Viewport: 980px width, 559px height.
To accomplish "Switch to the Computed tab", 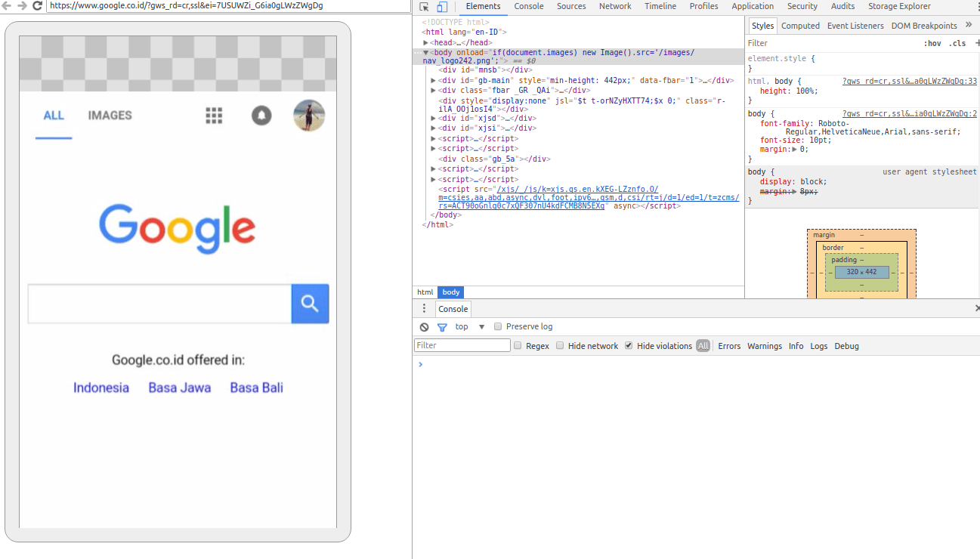I will (x=800, y=26).
